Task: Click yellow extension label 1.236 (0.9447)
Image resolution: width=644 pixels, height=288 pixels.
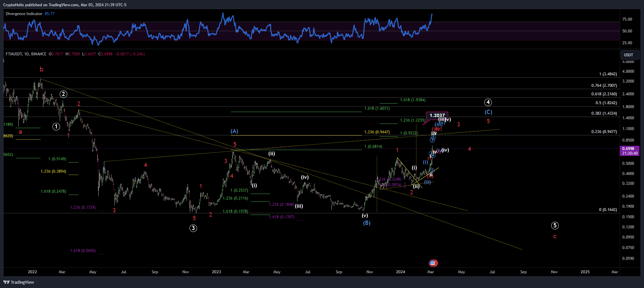Action: (x=377, y=132)
